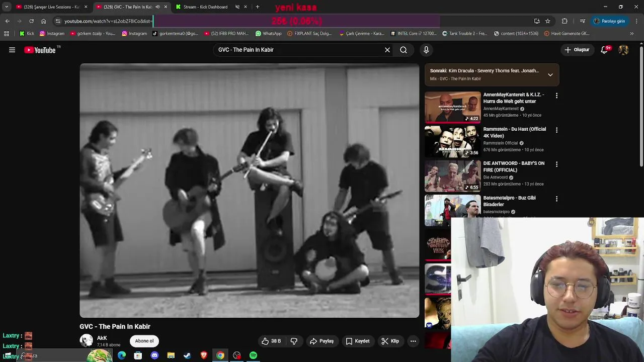Expand the Mix playlist panel chevron

click(550, 74)
